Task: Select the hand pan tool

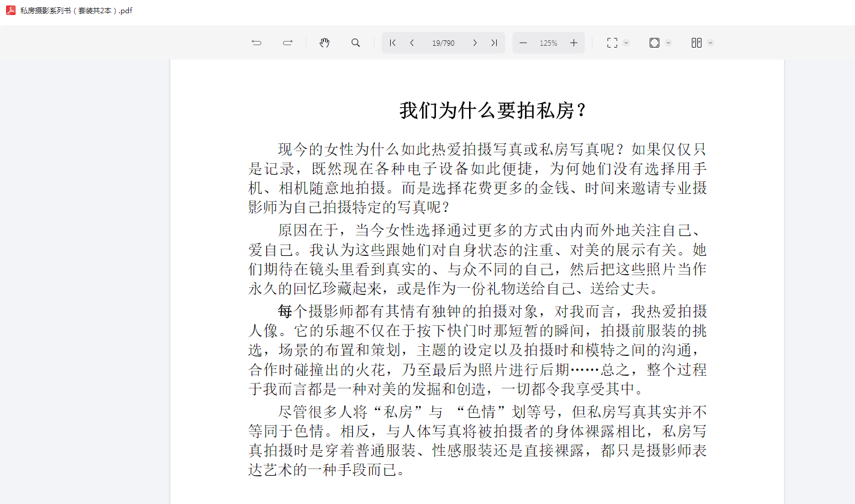Action: click(325, 43)
